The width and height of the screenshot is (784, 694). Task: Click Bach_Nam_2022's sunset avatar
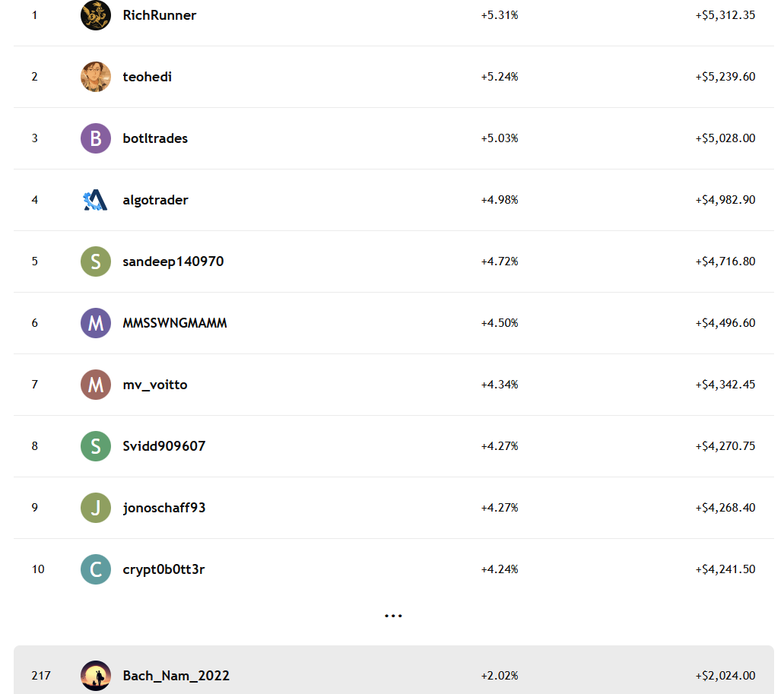point(96,676)
